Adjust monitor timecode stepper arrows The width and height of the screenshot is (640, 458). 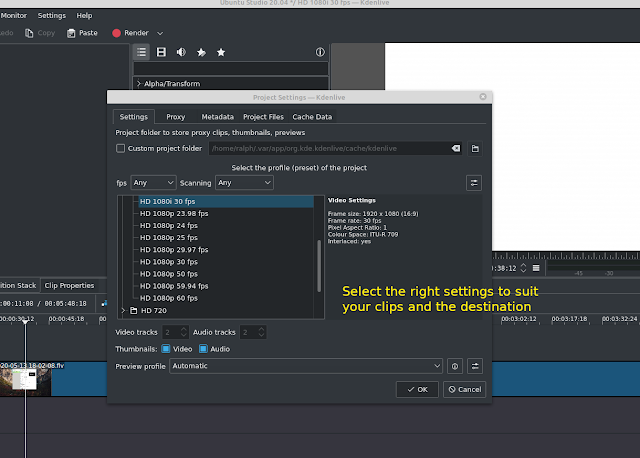pyautogui.click(x=523, y=268)
